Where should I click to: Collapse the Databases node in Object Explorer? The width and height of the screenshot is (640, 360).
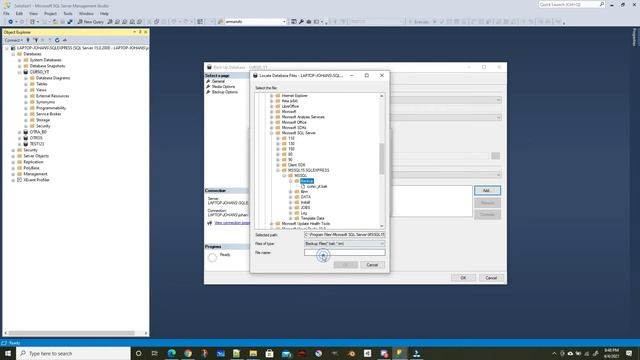coord(13,54)
